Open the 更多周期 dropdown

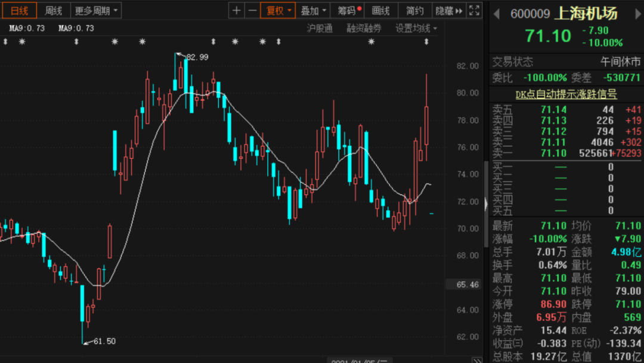96,11
